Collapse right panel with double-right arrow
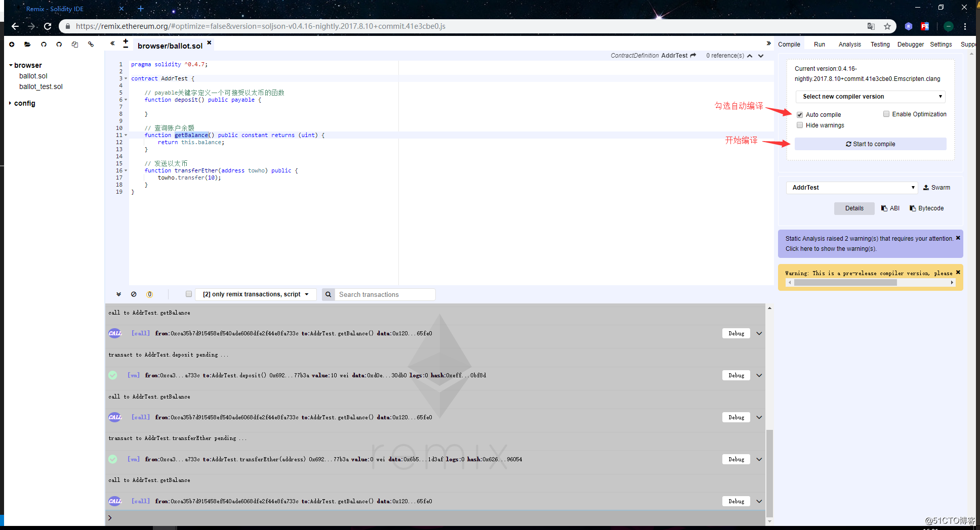 coord(768,43)
